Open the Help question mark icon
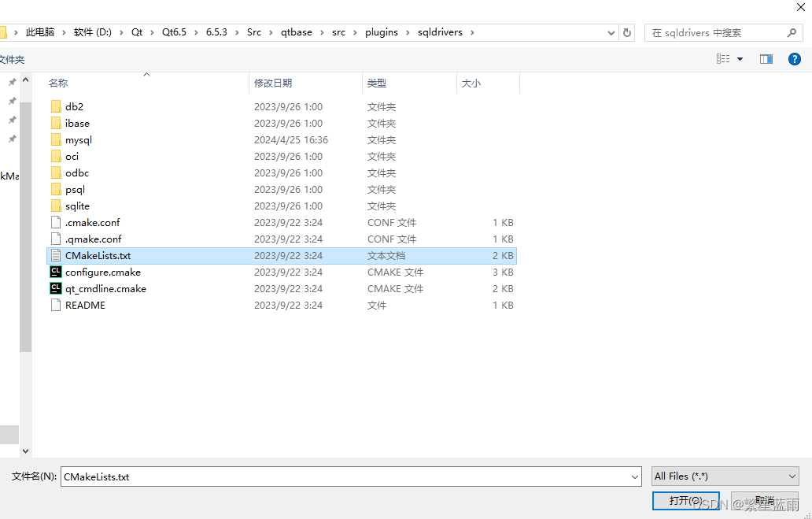This screenshot has height=519, width=812. pos(795,58)
